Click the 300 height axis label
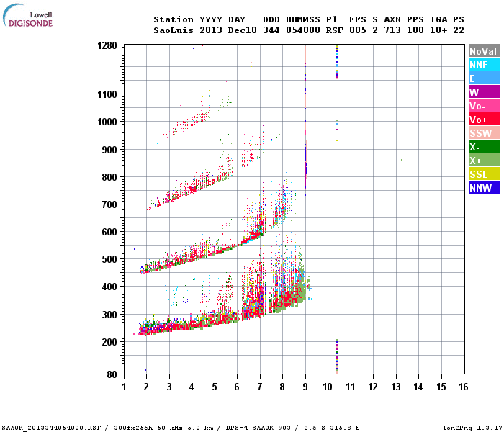 (109, 315)
